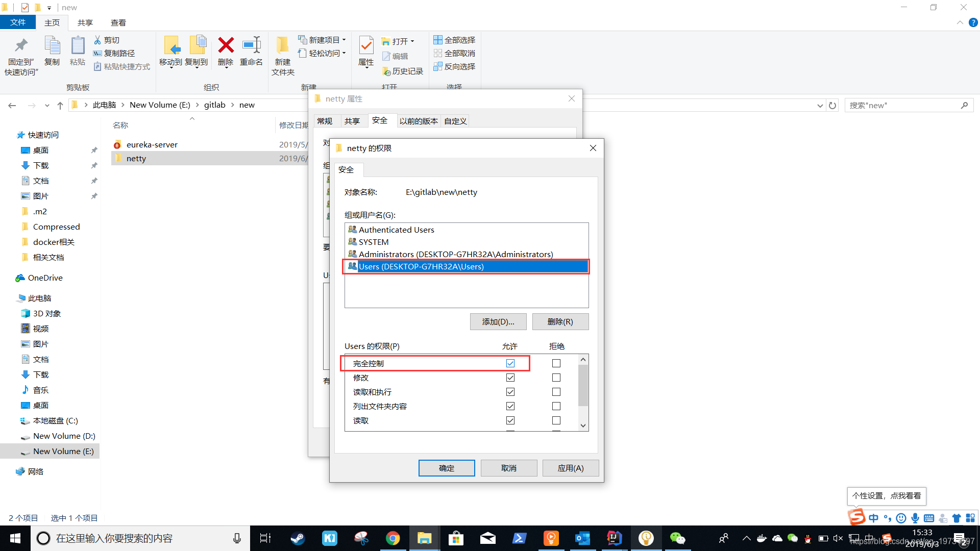
Task: Toggle Allow for Read & execute (读取和执行)
Action: (510, 392)
